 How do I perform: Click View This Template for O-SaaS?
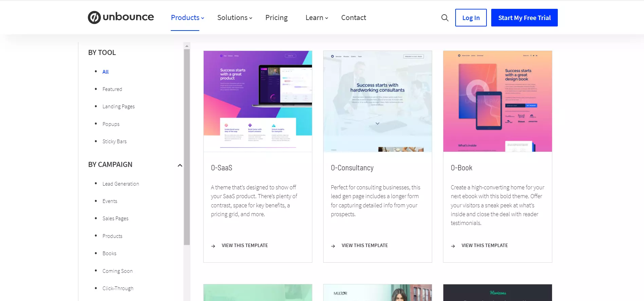point(245,246)
